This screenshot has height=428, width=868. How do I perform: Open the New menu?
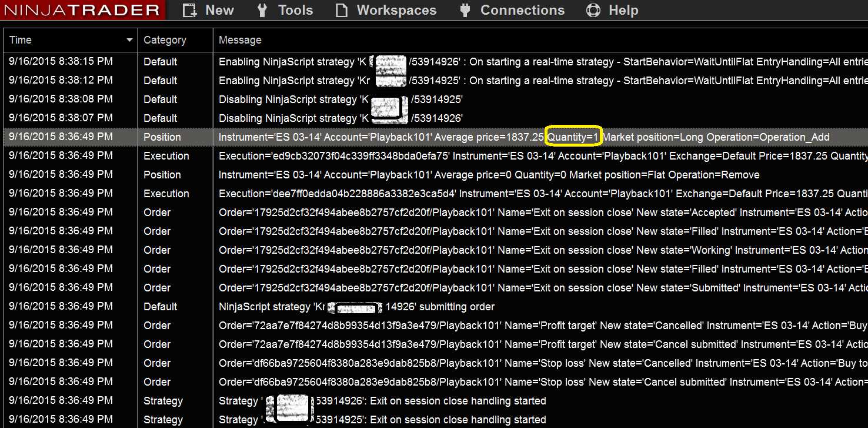(x=208, y=10)
